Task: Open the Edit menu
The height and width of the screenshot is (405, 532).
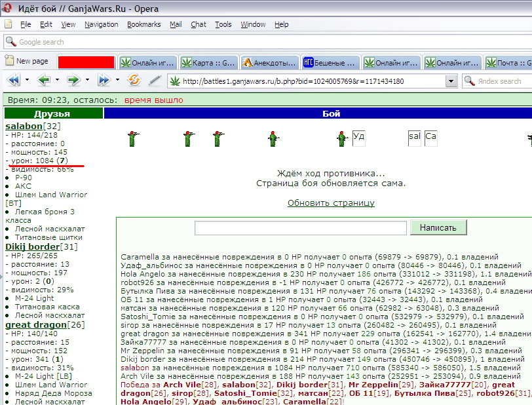Action: [x=46, y=24]
